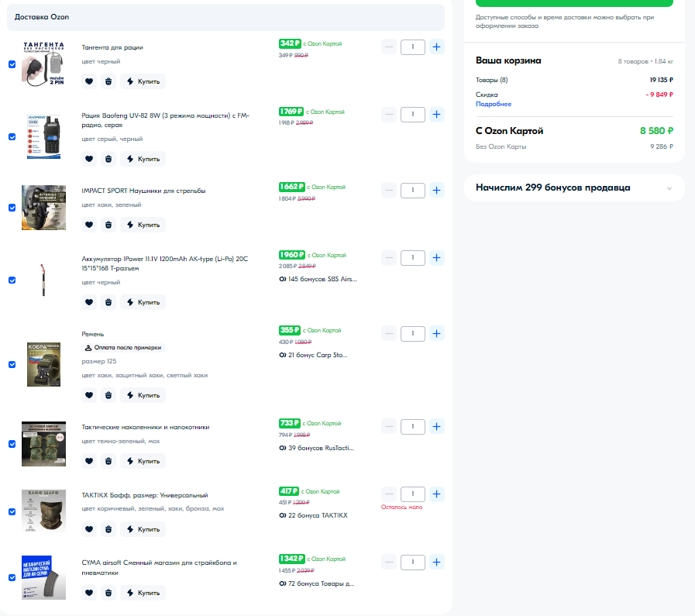Open CYMA магазин product thumbnail

pyautogui.click(x=43, y=578)
